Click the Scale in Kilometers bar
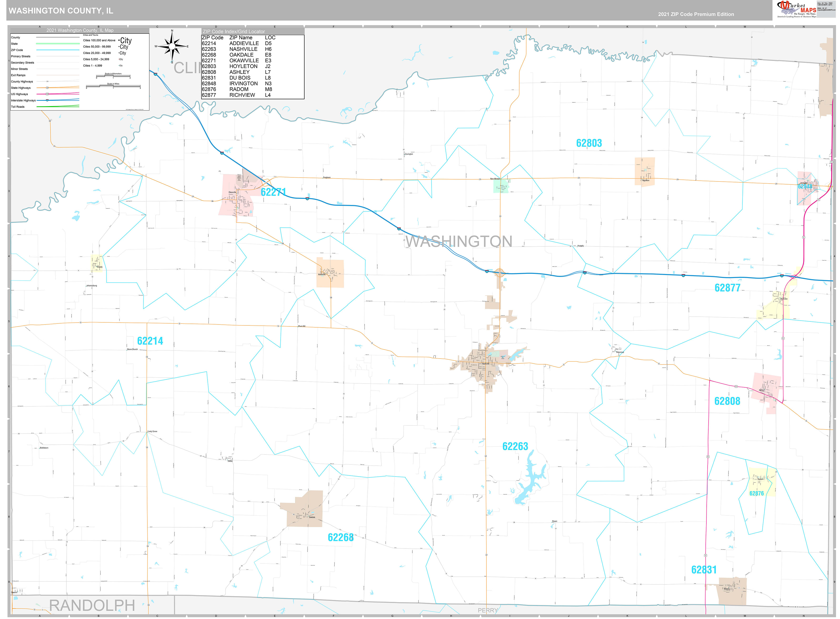 pyautogui.click(x=113, y=76)
